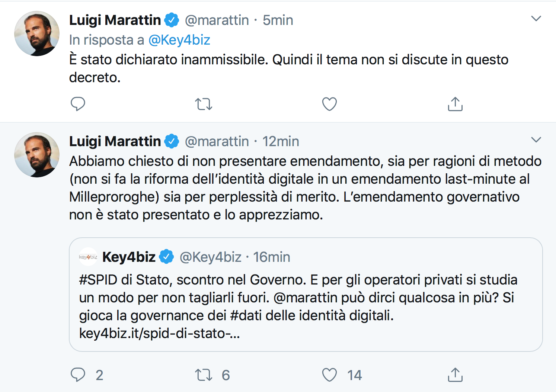556x392 pixels.
Task: Reply to the 5min tweet about inammissibile
Action: pos(78,104)
